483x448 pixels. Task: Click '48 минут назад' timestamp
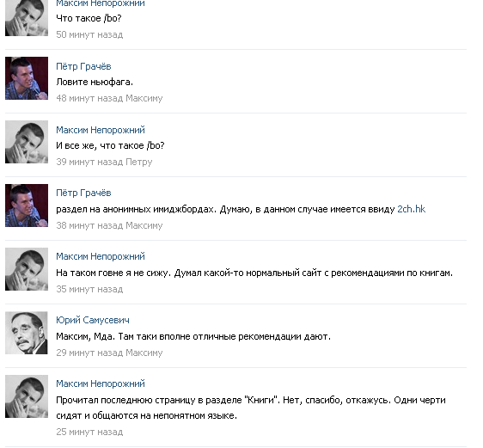tap(89, 98)
